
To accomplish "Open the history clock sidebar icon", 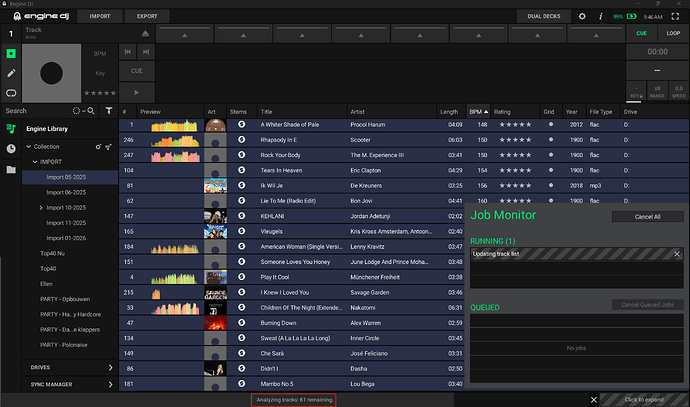I will coord(11,149).
